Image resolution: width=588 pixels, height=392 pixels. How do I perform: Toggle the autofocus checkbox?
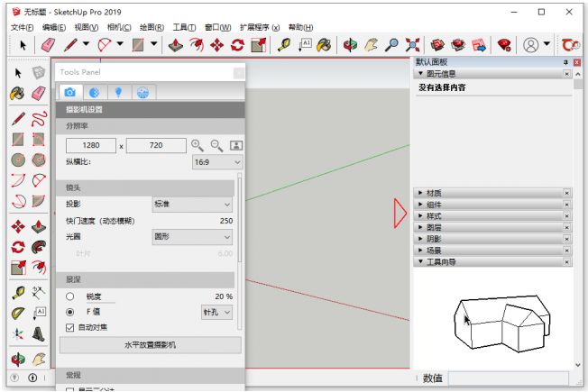(x=69, y=327)
